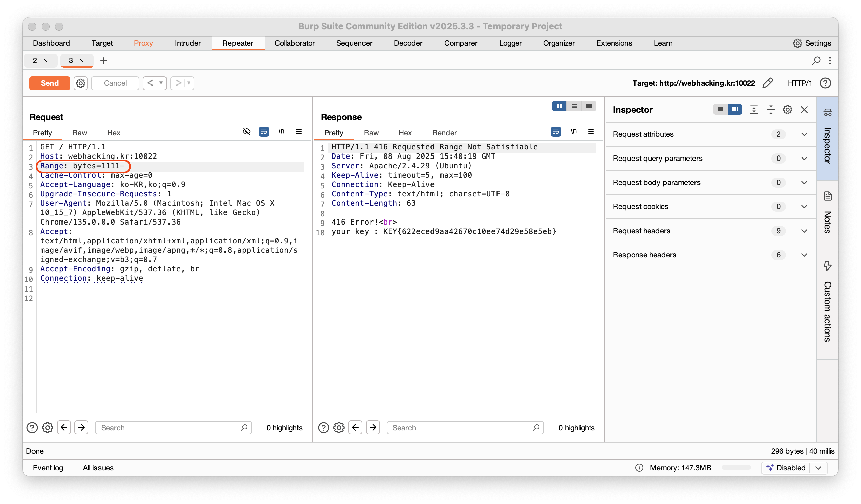
Task: Click the Repeater tab search magnifier icon
Action: tap(816, 60)
